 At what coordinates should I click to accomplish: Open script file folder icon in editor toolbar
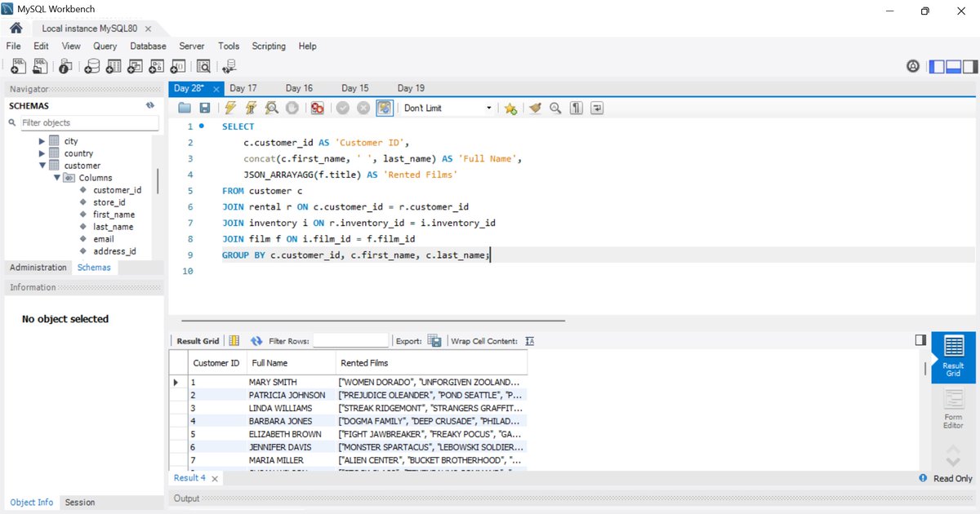tap(185, 108)
